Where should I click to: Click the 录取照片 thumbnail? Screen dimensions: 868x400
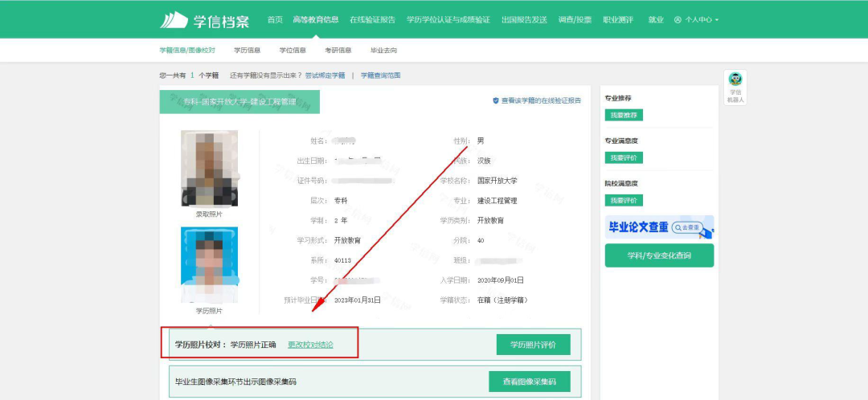click(x=209, y=168)
